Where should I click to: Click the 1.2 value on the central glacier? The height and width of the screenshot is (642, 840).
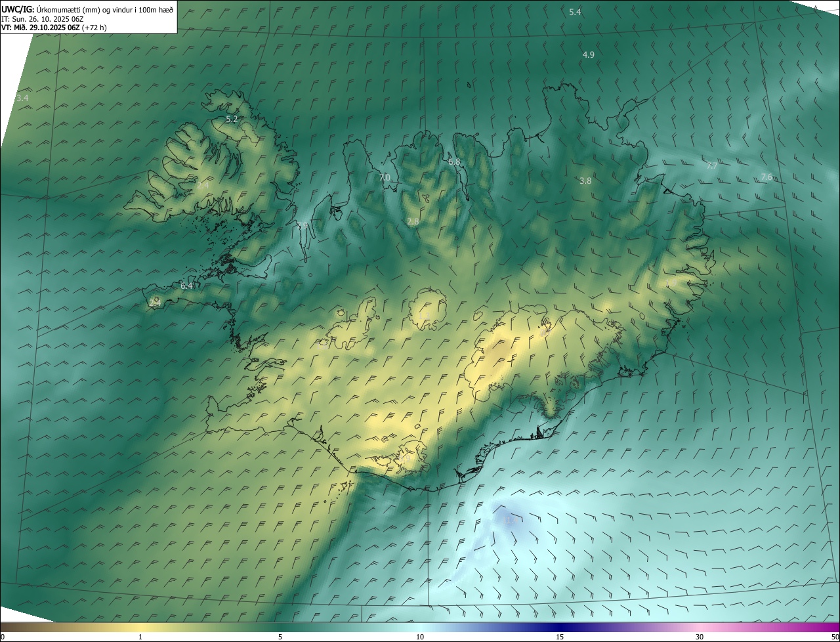click(x=425, y=316)
